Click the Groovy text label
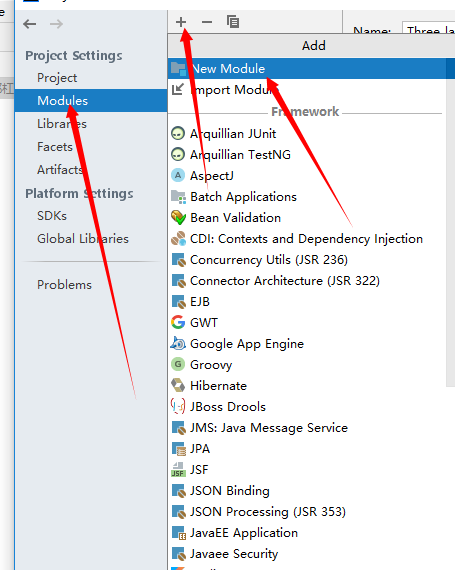Screen dimensions: 455x570 click(211, 365)
